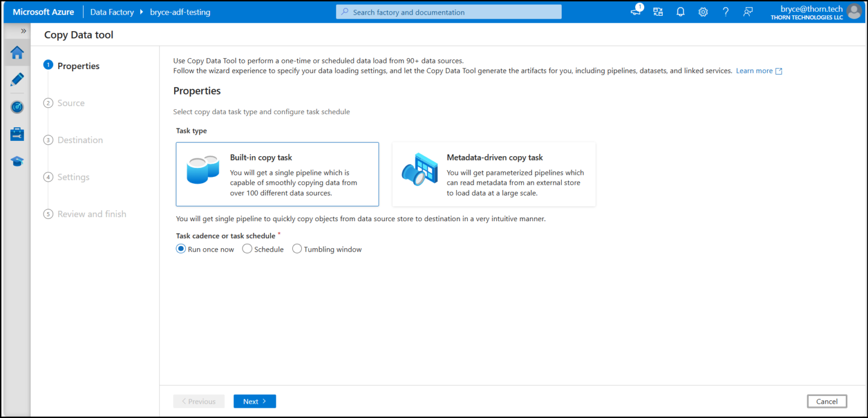Open Azure settings gear

702,11
